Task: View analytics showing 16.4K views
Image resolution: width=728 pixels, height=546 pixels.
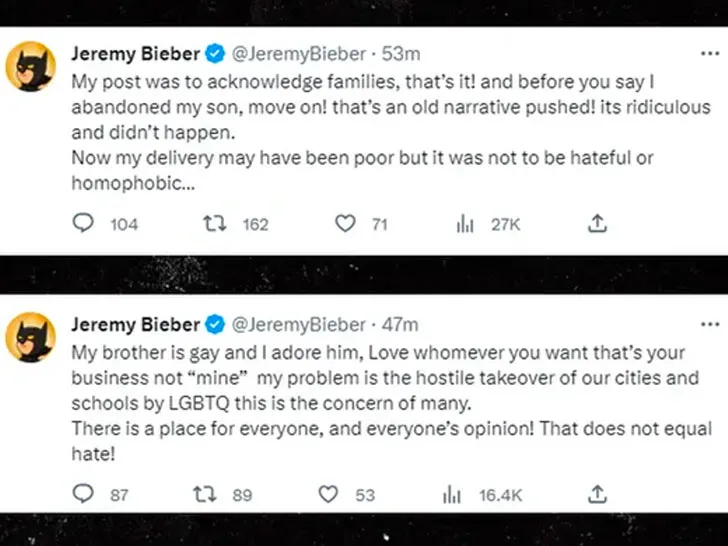Action: click(450, 493)
